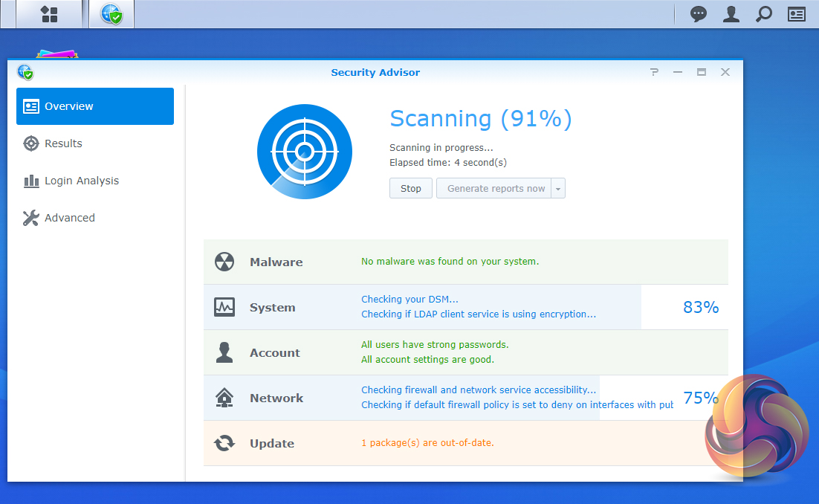
Task: Open the Login Analysis section
Action: pos(81,181)
